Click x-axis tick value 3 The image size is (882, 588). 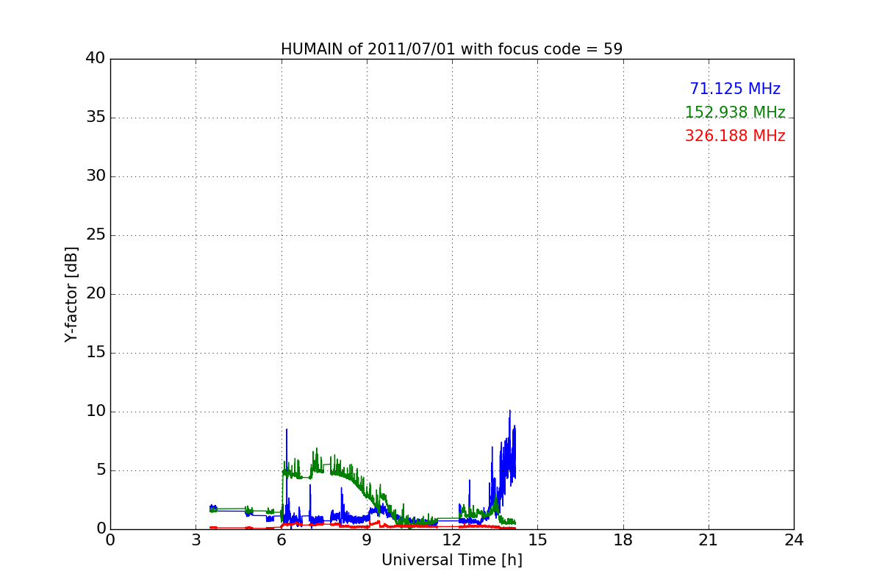[x=196, y=540]
